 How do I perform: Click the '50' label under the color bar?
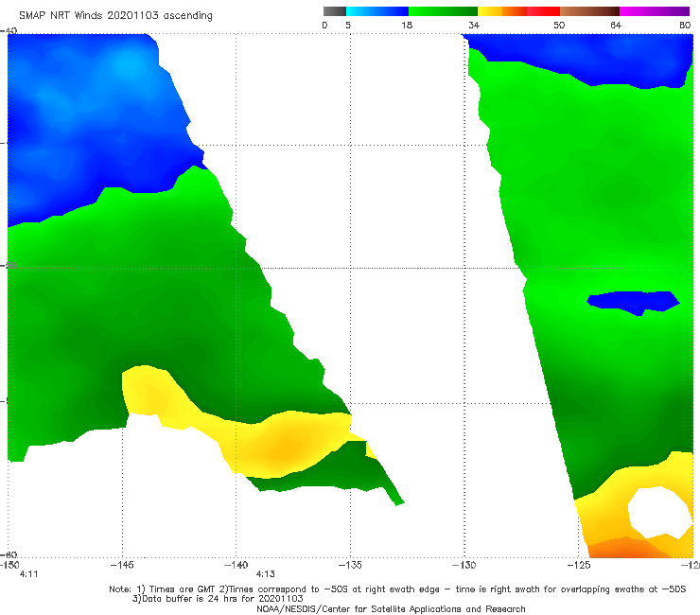click(559, 25)
